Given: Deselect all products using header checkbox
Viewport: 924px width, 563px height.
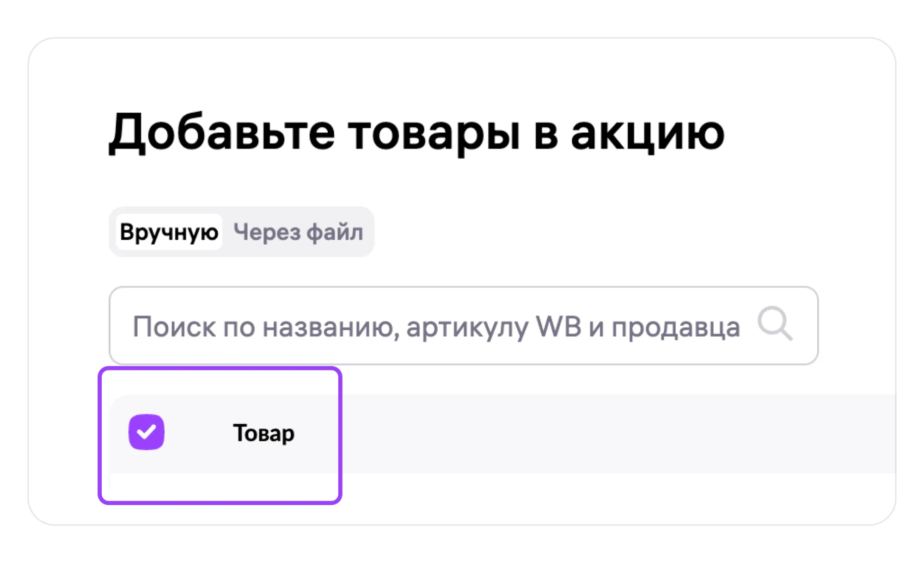Looking at the screenshot, I should tap(147, 432).
